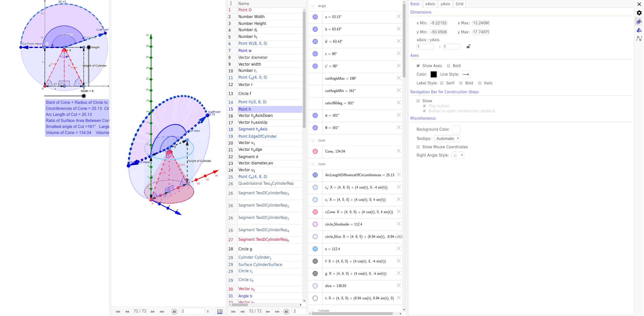Switch to the Grid tab
644x316 pixels.
(459, 4)
